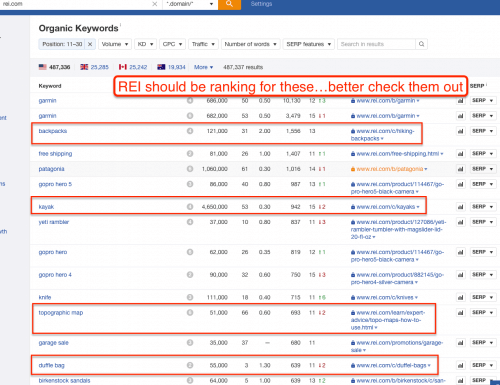The width and height of the screenshot is (500, 385).
Task: Open the keyword link gopro hero 5
Action: pyautogui.click(x=55, y=184)
